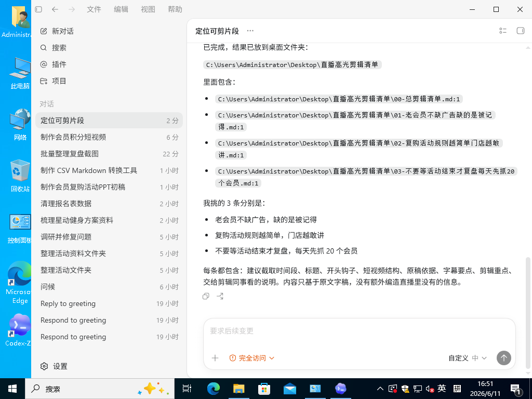This screenshot has width=532, height=399.
Task: Open File Explorer from taskbar
Action: (239, 389)
